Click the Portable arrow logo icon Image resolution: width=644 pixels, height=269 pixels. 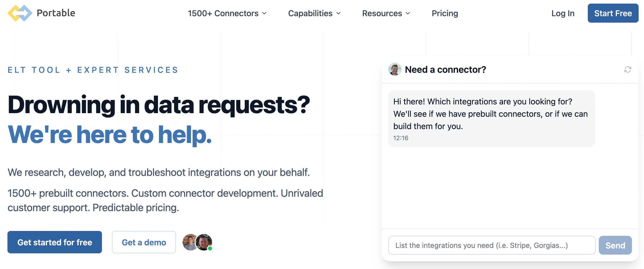coord(20,13)
